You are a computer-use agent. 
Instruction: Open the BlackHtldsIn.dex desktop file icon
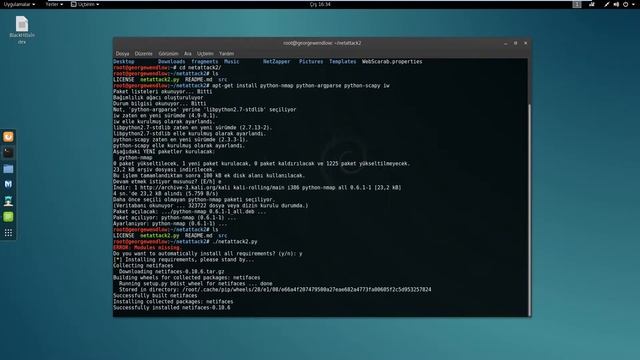coord(22,29)
